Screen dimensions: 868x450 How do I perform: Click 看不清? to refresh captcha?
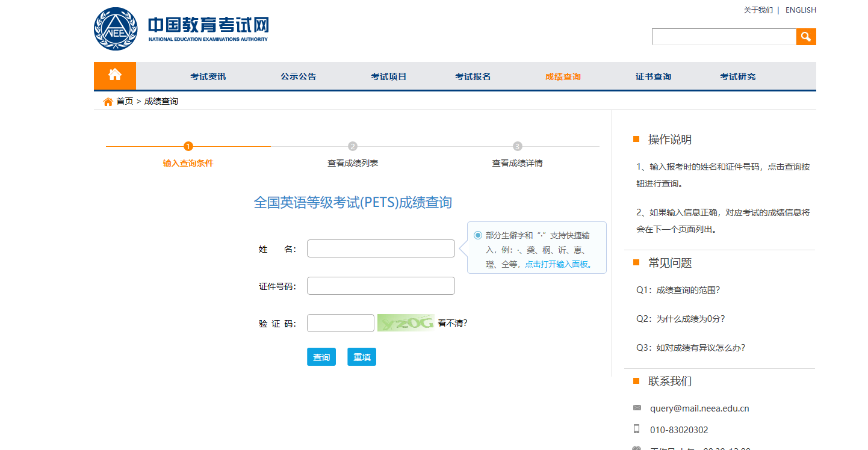(453, 323)
